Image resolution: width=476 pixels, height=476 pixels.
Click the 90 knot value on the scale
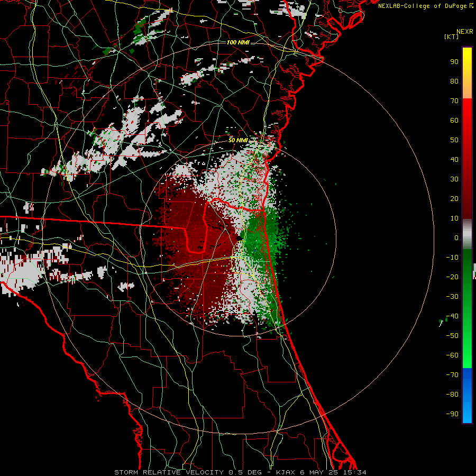coord(454,62)
